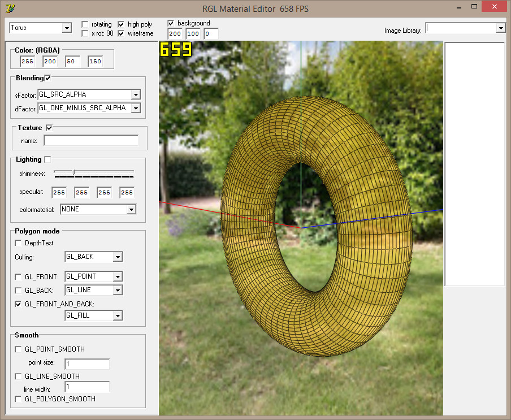Open the Culling GL_BACK dropdown
This screenshot has height=420, width=511.
(118, 257)
